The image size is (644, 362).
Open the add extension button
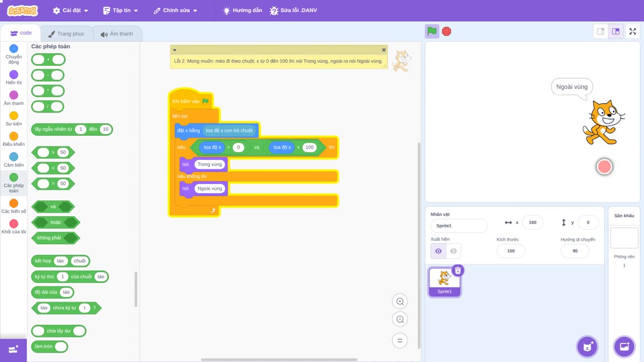coord(13,350)
